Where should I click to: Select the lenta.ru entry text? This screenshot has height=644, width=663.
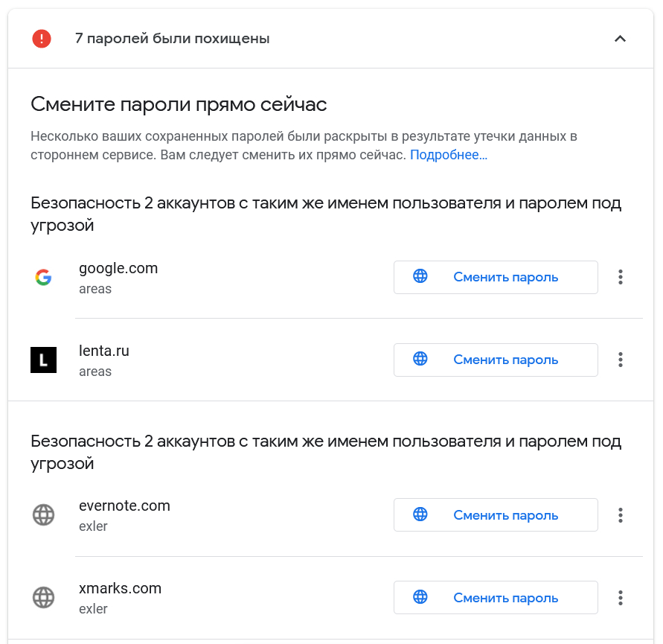point(104,351)
